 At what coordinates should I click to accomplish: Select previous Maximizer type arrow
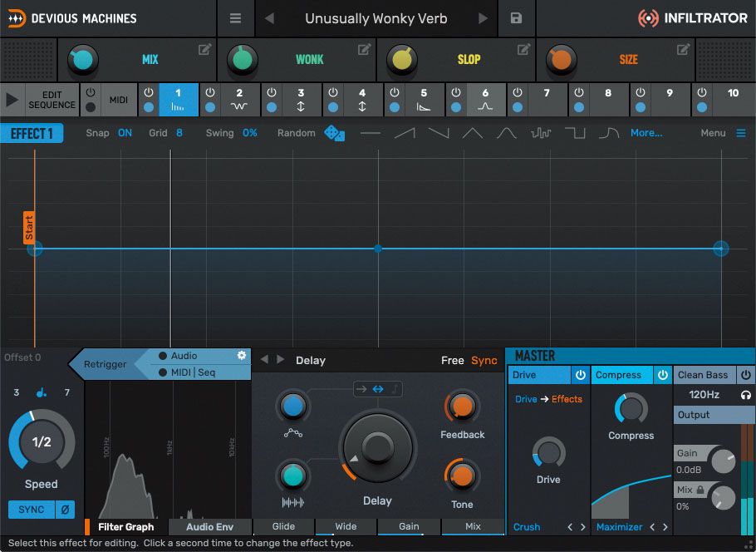(x=652, y=527)
